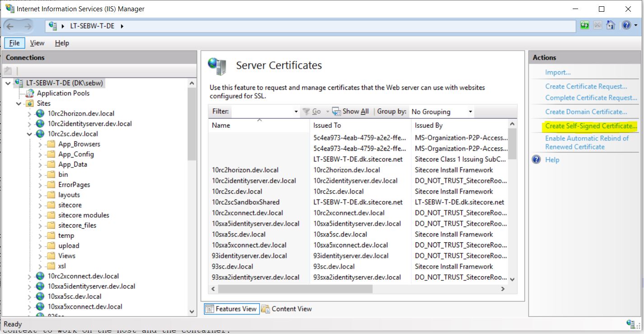
Task: Click the Server Certificates header icon
Action: (217, 66)
